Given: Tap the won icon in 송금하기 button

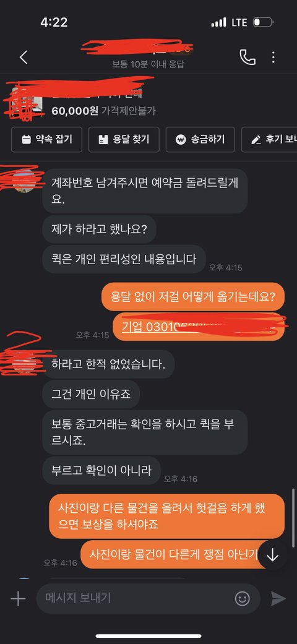Looking at the screenshot, I should click(x=180, y=140).
